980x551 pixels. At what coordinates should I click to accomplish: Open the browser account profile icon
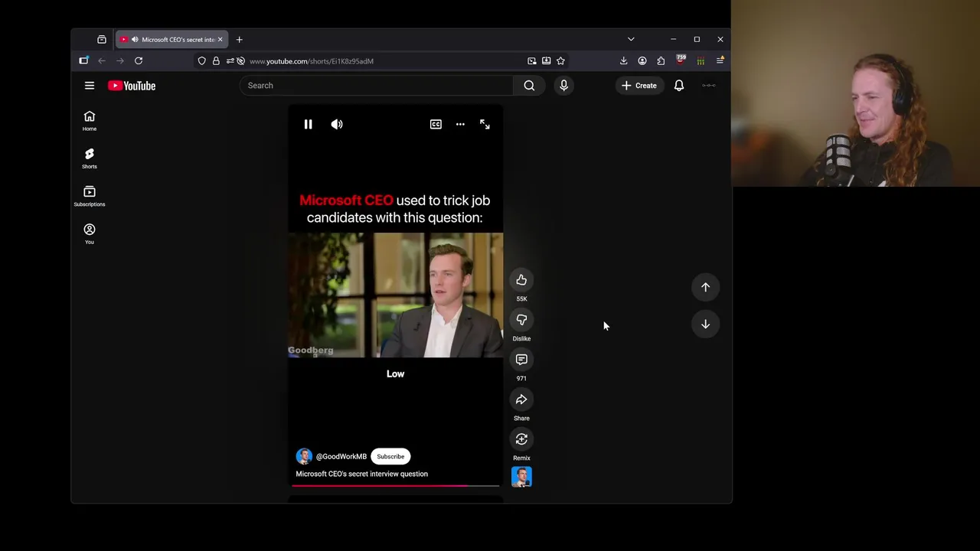642,60
